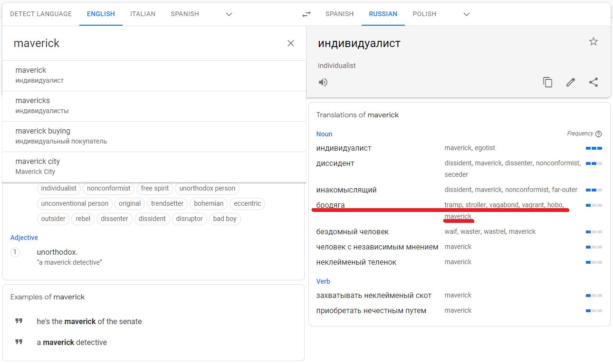This screenshot has height=364, width=613.
Task: Click the 'unorthodox person' synonym chip
Action: point(207,188)
